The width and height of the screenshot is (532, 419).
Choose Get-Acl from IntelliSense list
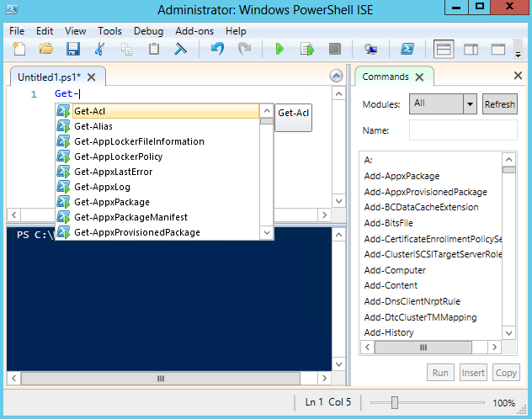[157, 111]
